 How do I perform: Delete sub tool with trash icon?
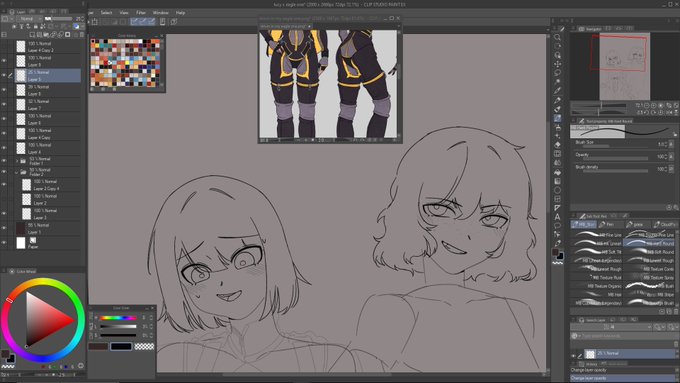[676, 311]
